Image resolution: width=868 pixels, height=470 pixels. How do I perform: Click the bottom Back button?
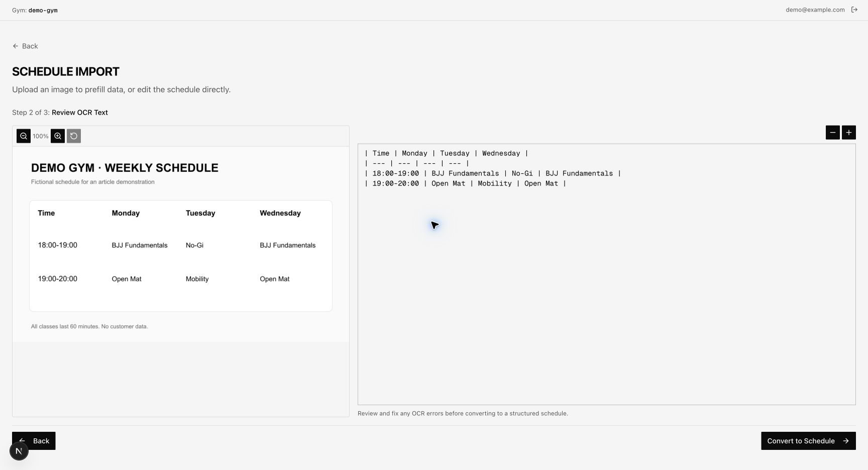34,441
